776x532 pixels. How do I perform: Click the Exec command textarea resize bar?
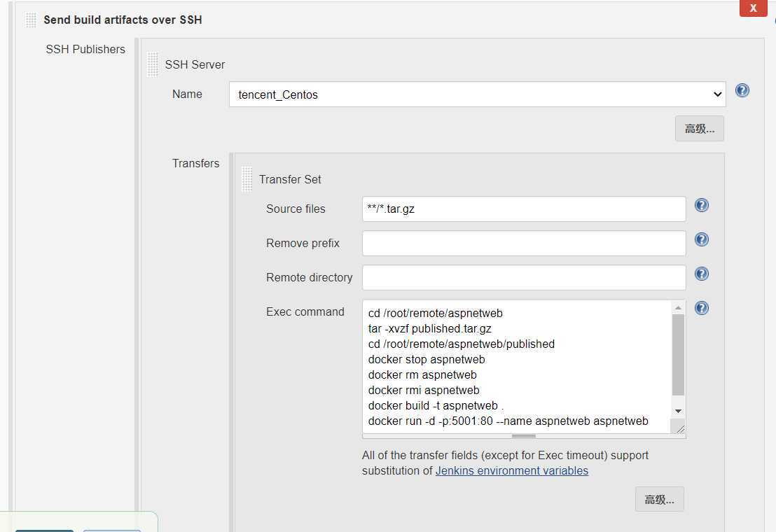click(524, 436)
